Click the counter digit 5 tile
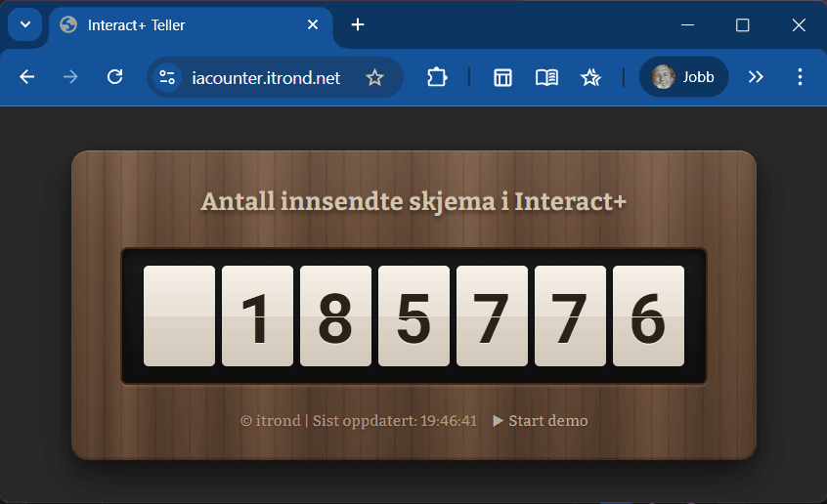The height and width of the screenshot is (504, 827). [x=414, y=315]
